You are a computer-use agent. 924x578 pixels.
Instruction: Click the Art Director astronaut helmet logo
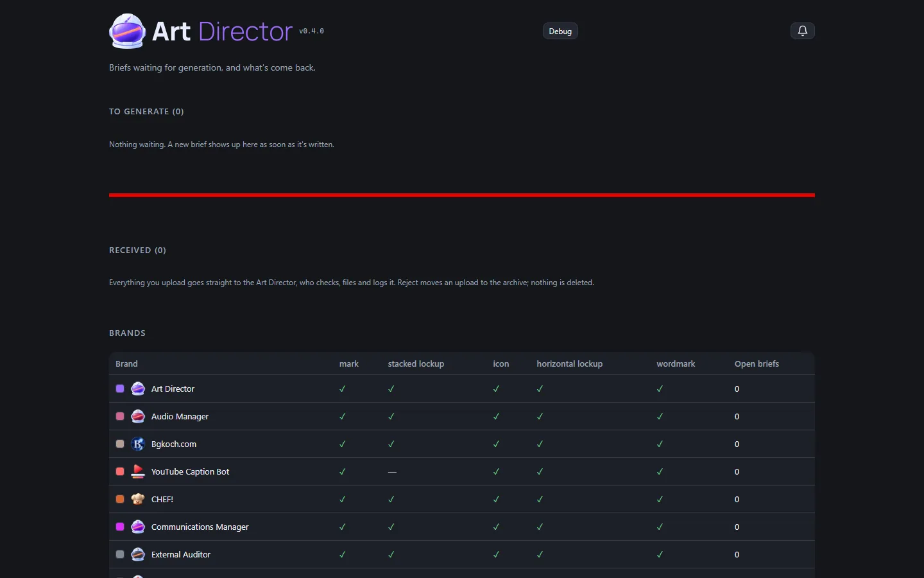[128, 31]
